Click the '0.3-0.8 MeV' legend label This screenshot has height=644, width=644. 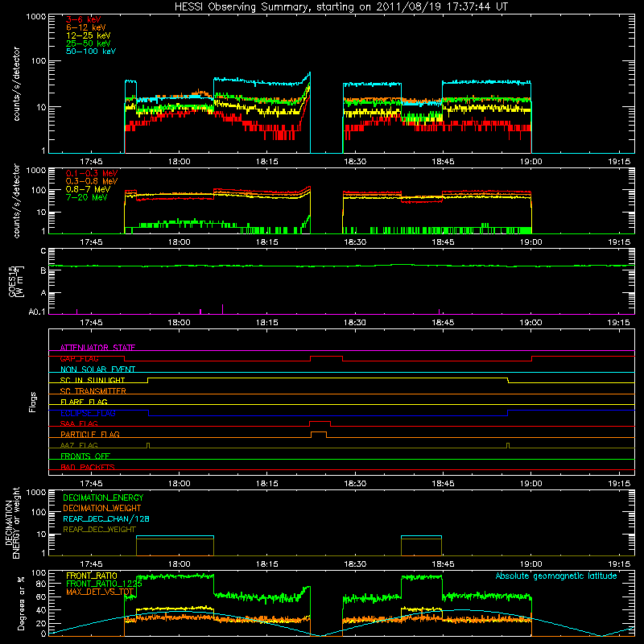(x=92, y=181)
